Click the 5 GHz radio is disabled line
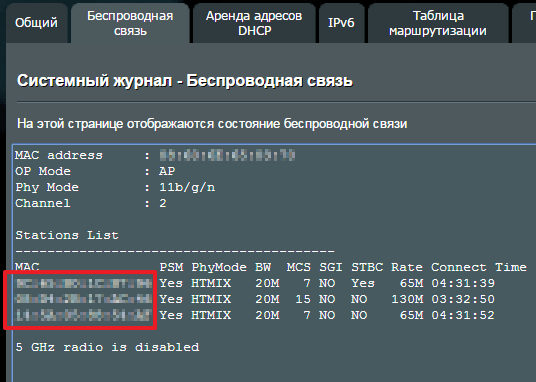536x382 pixels. click(107, 347)
